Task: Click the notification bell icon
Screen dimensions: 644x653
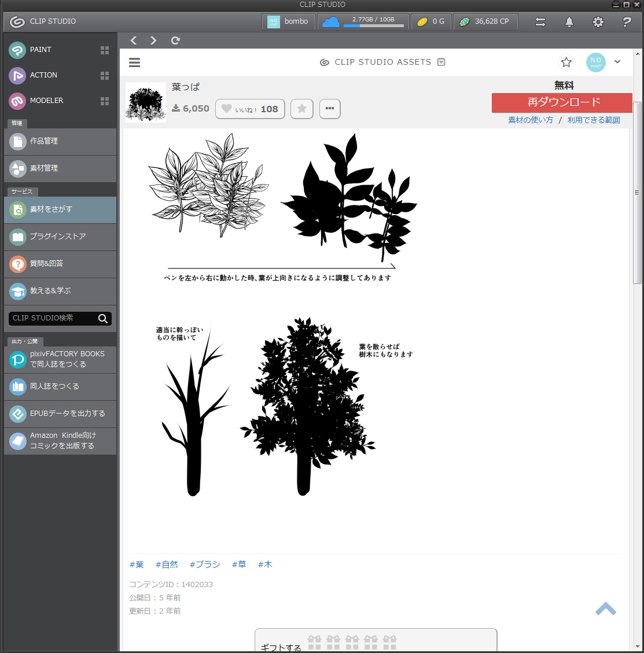Action: 569,22
